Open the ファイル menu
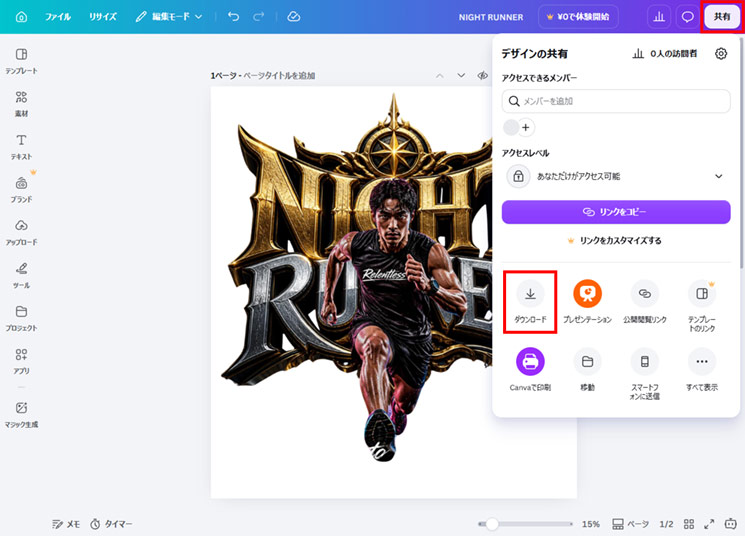Image resolution: width=745 pixels, height=536 pixels. pos(58,17)
